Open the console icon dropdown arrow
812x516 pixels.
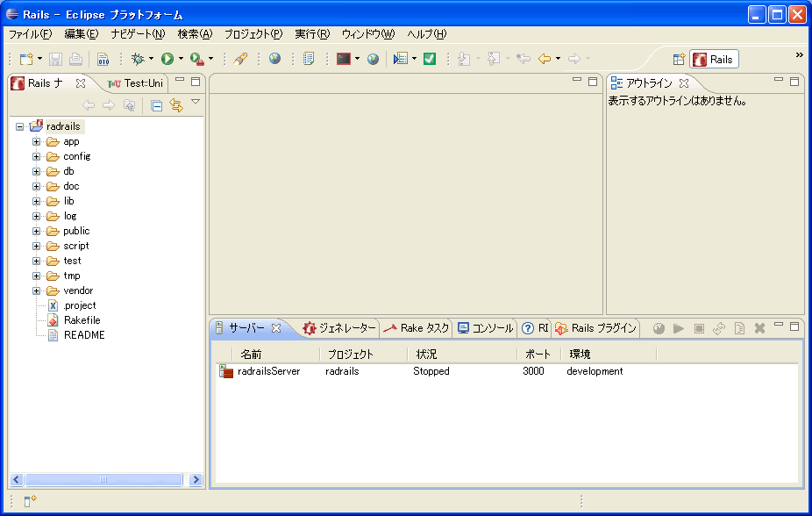tap(357, 59)
